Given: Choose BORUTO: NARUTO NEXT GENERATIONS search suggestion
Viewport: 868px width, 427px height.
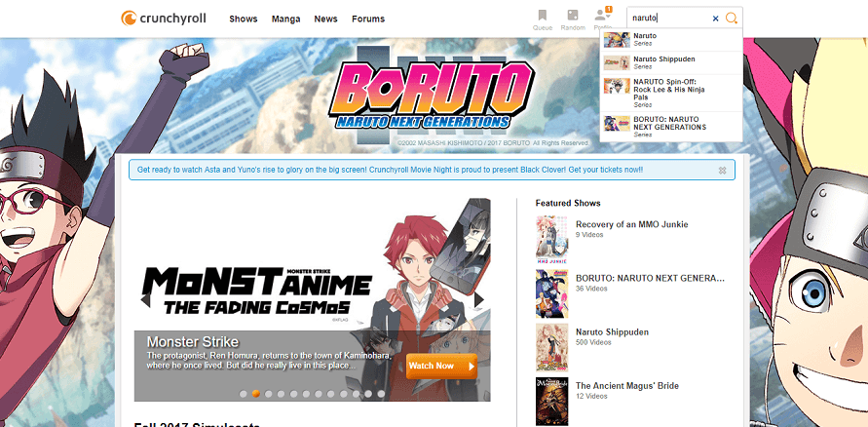Looking at the screenshot, I should coord(671,127).
